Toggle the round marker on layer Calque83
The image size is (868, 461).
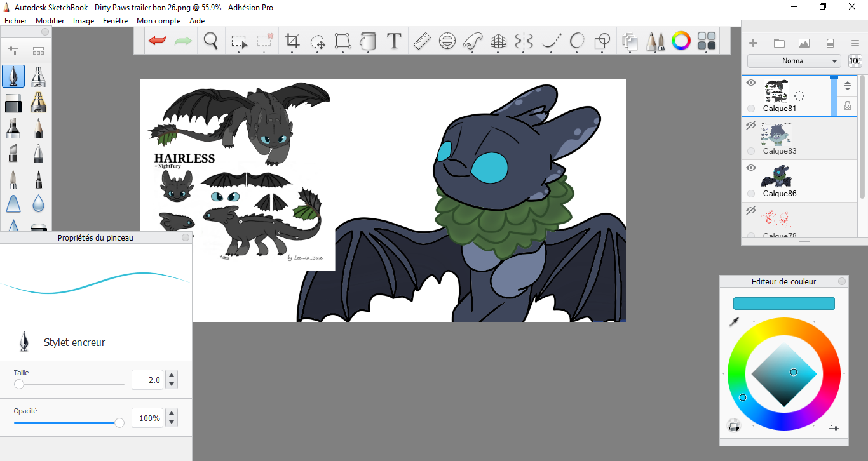coord(752,151)
